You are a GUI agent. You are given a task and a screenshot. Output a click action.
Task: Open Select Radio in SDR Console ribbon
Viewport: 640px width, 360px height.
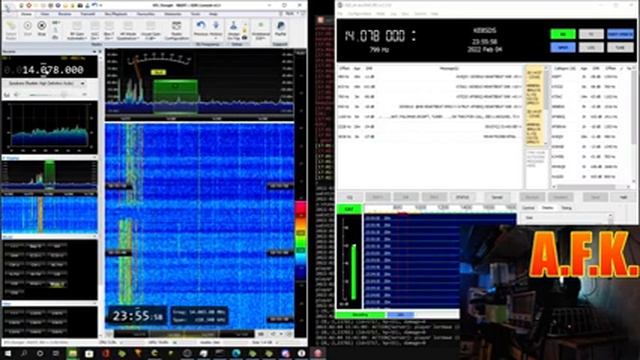tap(11, 30)
